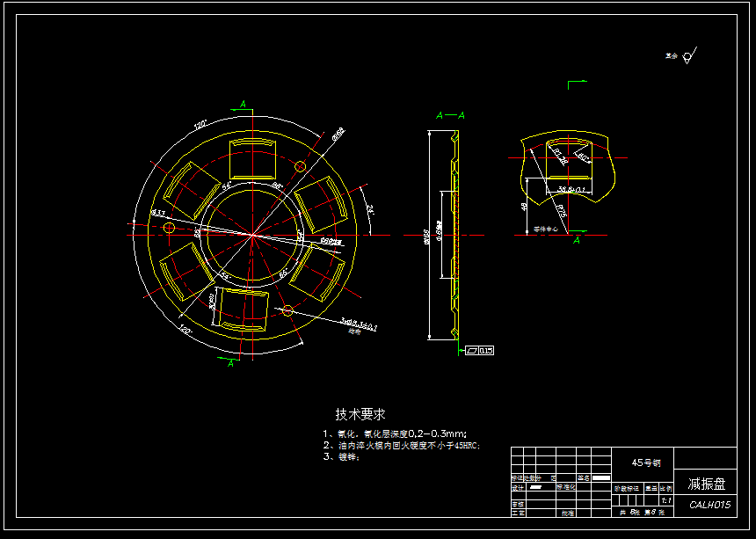The height and width of the screenshot is (539, 756).
Task: Click the A—A section view label
Action: pos(450,116)
